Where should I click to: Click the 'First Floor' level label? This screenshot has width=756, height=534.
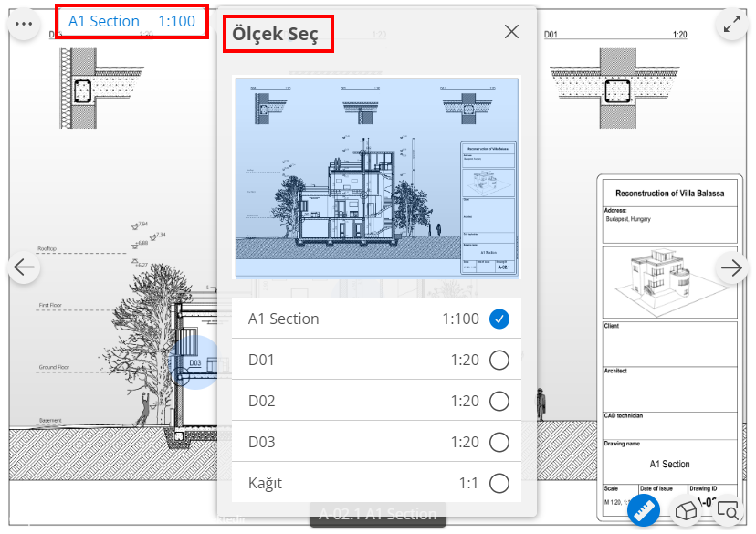pos(50,305)
